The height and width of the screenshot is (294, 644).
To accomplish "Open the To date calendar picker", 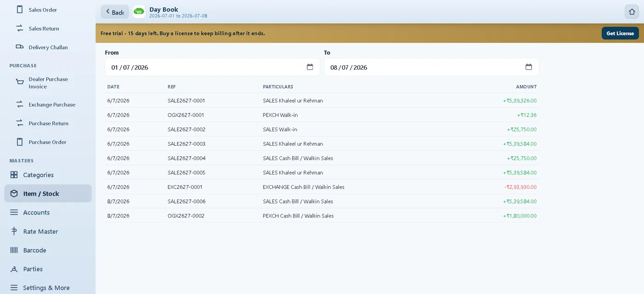I will pyautogui.click(x=529, y=67).
